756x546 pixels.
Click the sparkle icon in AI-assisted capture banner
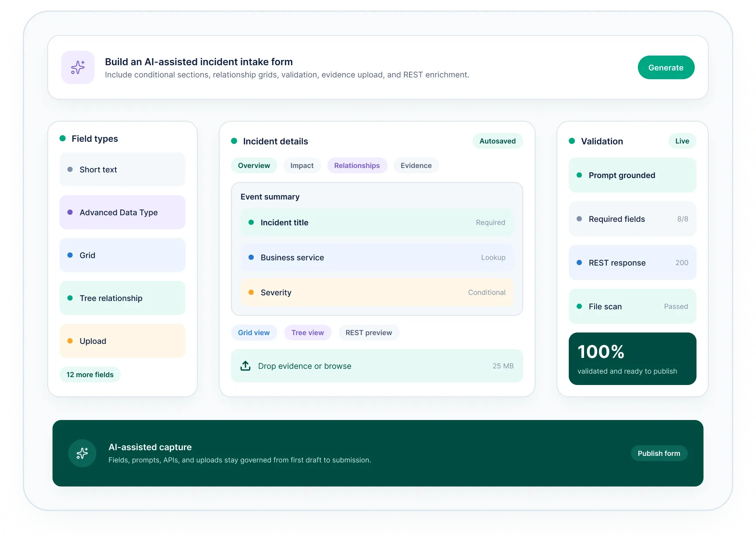[82, 453]
